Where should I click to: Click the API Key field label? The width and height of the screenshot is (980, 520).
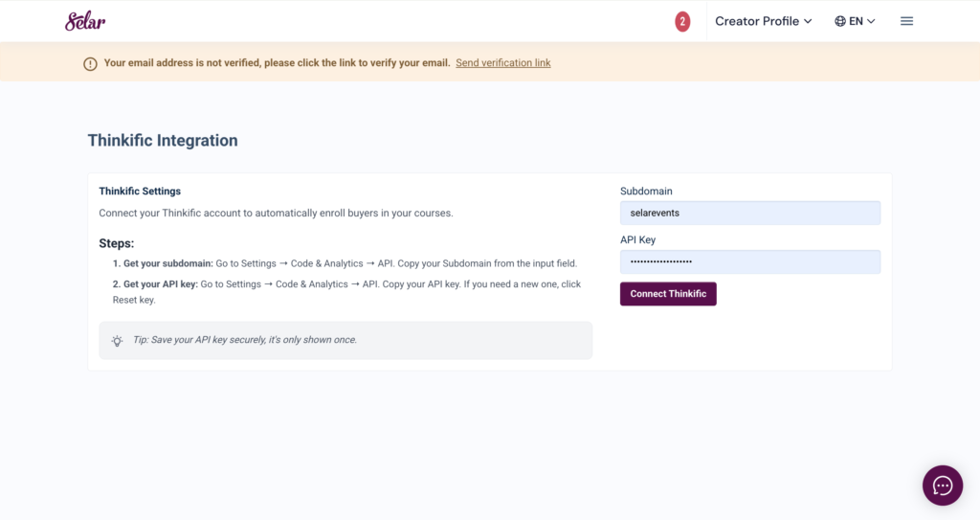click(x=637, y=240)
